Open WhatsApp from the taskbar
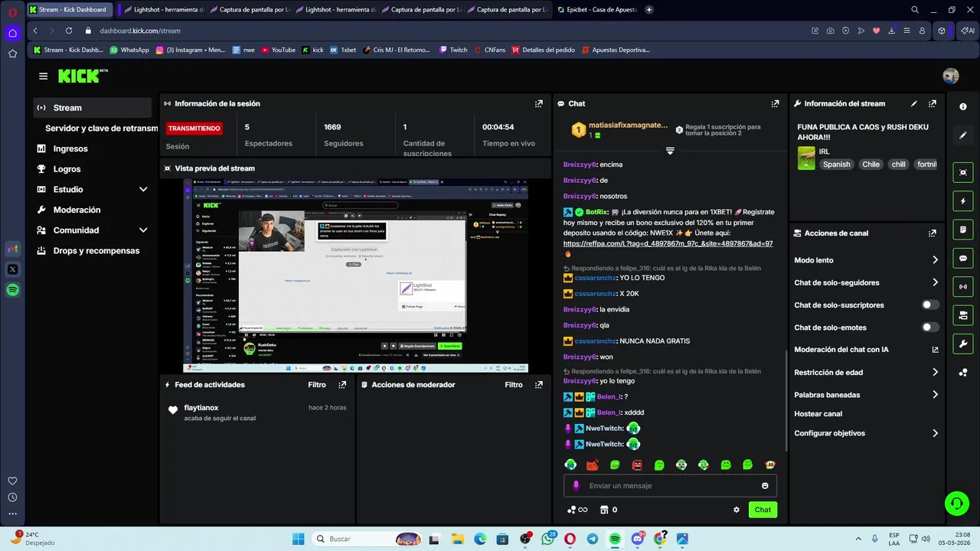980x551 pixels. [547, 539]
